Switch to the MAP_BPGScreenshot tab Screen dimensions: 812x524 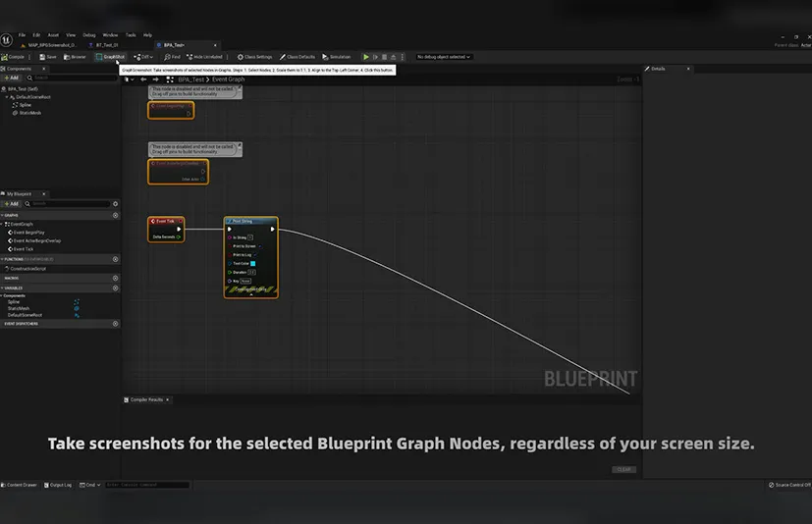[x=48, y=45]
